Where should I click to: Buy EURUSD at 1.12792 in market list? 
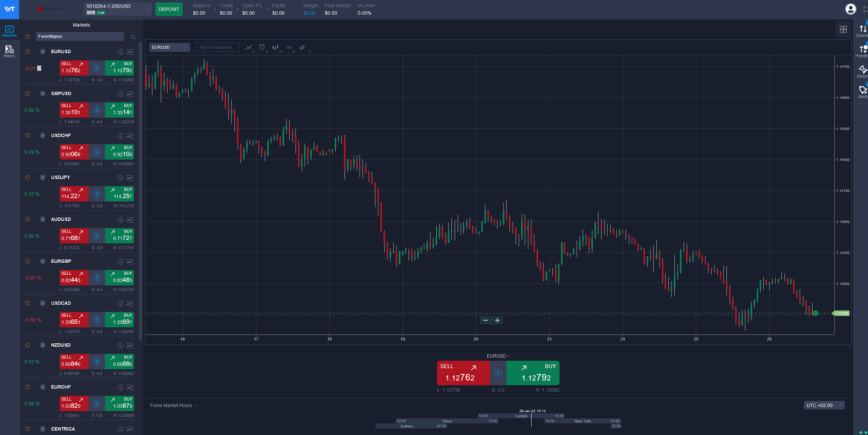(x=119, y=68)
